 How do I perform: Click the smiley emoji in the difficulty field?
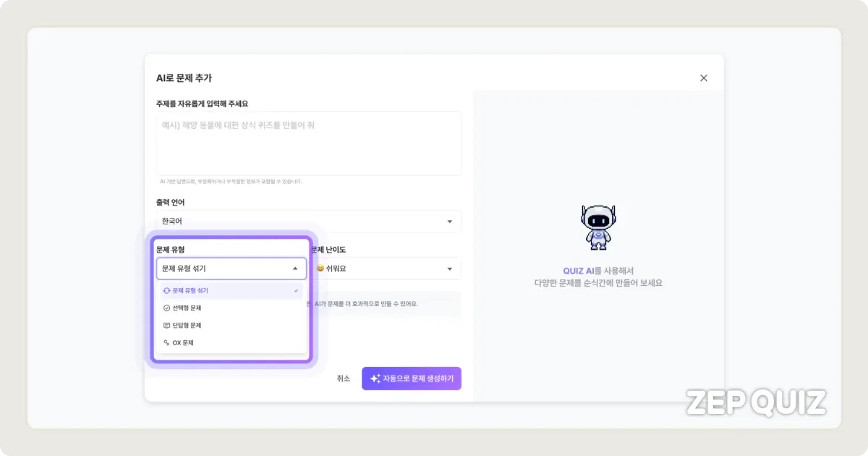click(319, 269)
